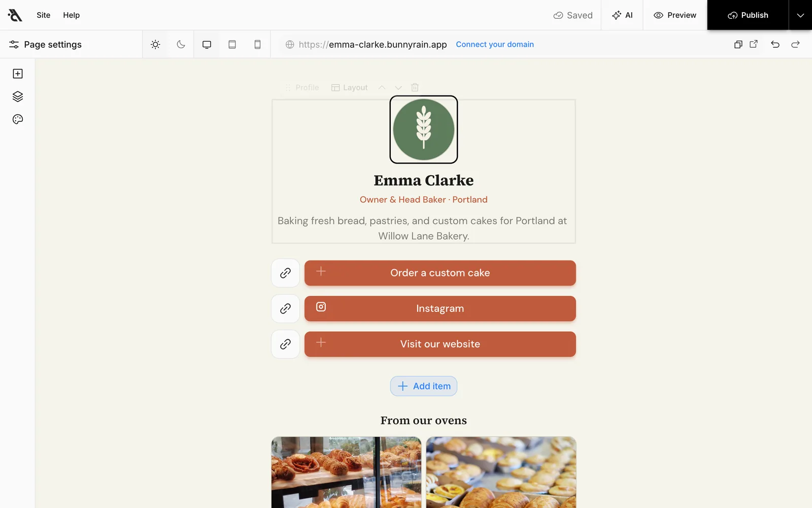
Task: Open the add block panel icon
Action: click(18, 74)
